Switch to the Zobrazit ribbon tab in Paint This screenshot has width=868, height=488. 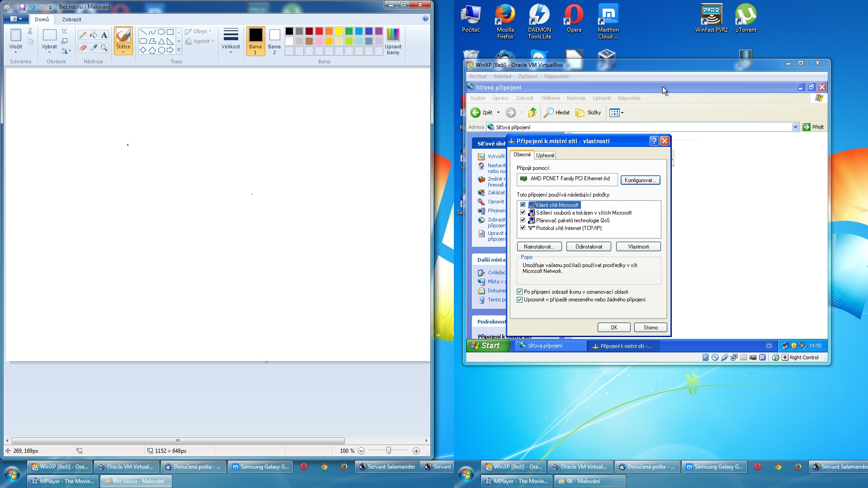[71, 19]
